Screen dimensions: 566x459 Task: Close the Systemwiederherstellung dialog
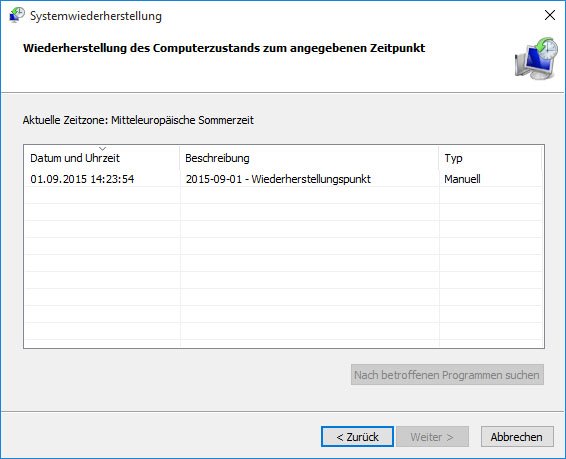tap(550, 15)
